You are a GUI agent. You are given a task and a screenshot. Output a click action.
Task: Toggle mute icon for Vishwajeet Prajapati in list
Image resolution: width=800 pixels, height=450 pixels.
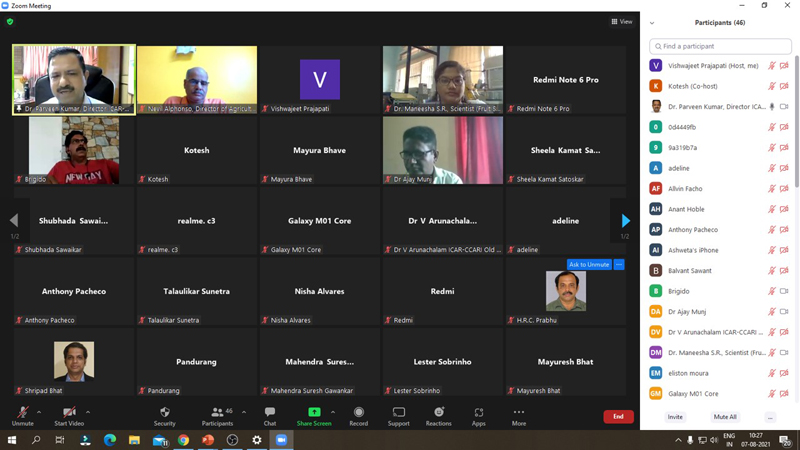coord(772,66)
